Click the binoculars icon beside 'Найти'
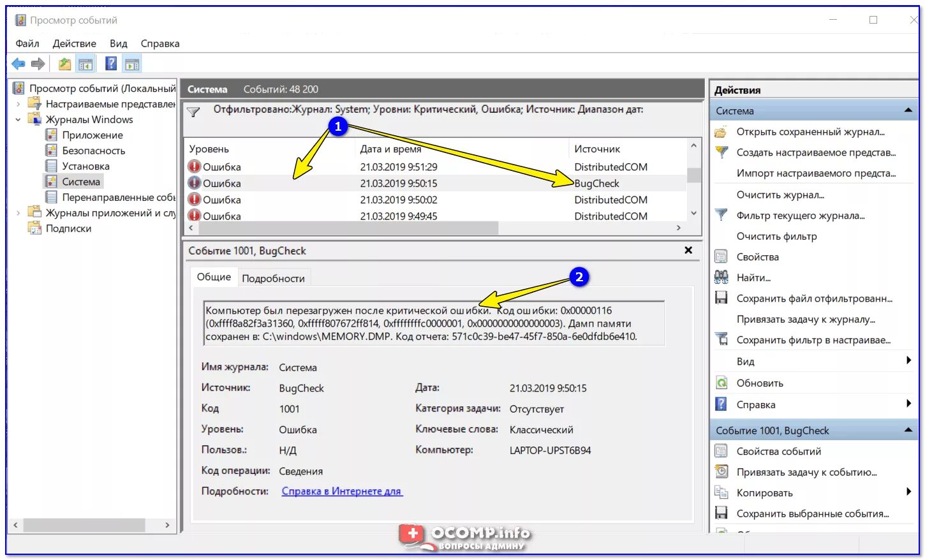925x560 pixels. (721, 277)
